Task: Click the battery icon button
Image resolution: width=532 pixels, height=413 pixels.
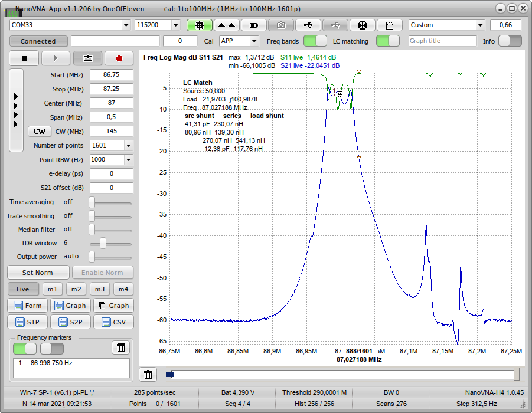Action: click(254, 25)
